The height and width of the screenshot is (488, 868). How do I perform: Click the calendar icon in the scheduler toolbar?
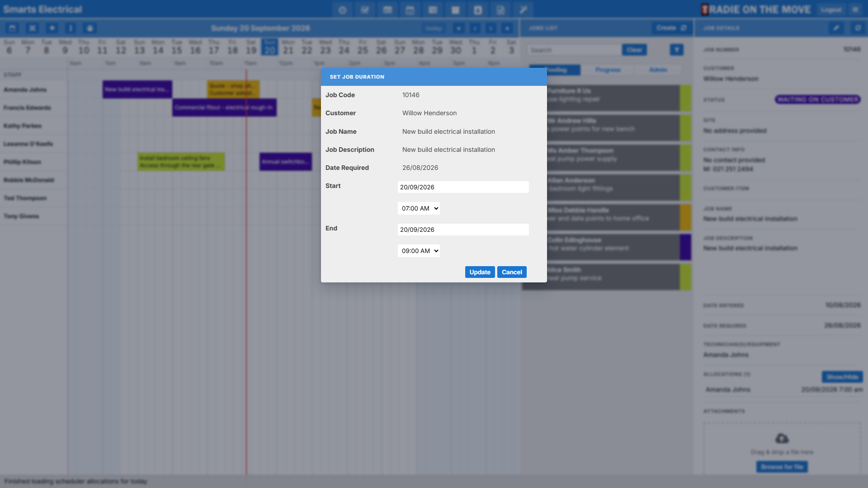[x=12, y=28]
